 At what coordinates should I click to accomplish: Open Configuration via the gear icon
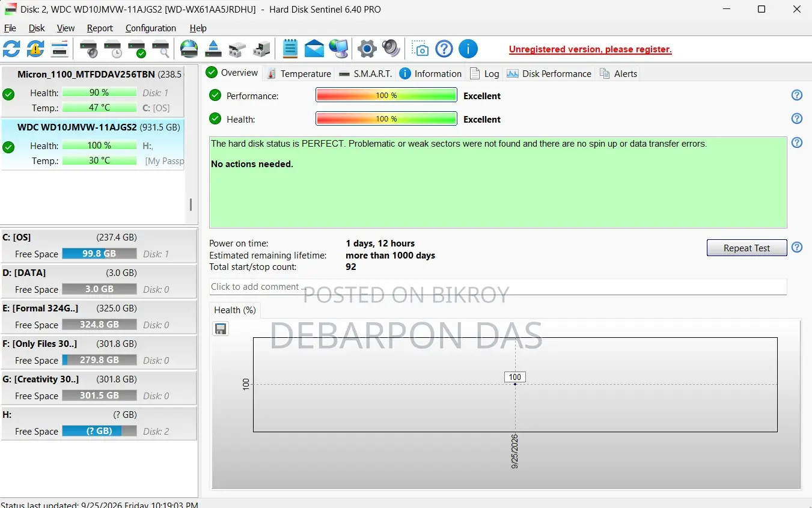[367, 49]
